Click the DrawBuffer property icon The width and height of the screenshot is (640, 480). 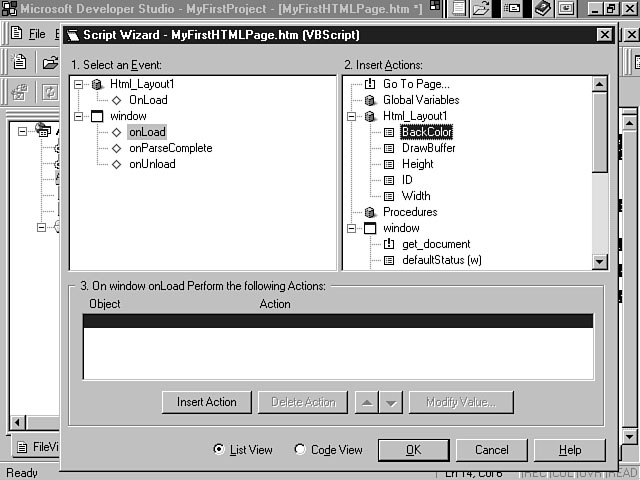[x=389, y=148]
